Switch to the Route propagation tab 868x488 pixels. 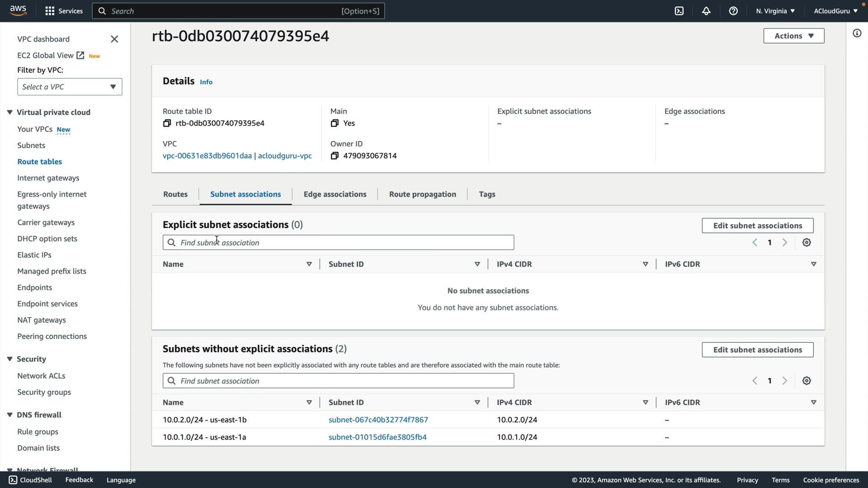422,194
